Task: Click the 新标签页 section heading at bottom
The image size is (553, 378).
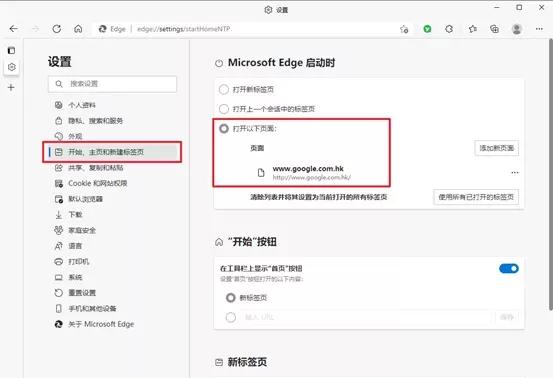Action: click(247, 362)
